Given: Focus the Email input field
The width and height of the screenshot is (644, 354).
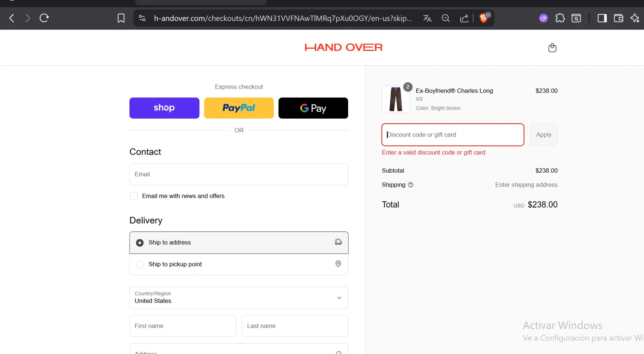Looking at the screenshot, I should tap(239, 174).
